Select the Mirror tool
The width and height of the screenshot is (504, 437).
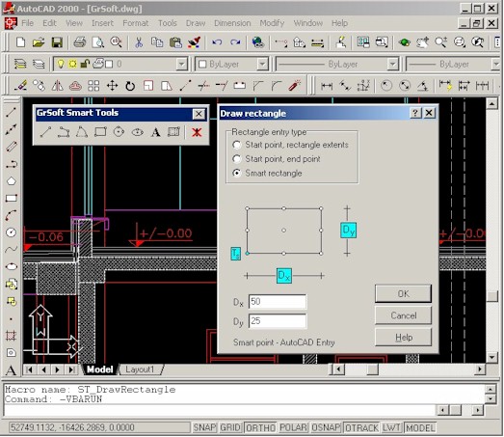pos(57,86)
